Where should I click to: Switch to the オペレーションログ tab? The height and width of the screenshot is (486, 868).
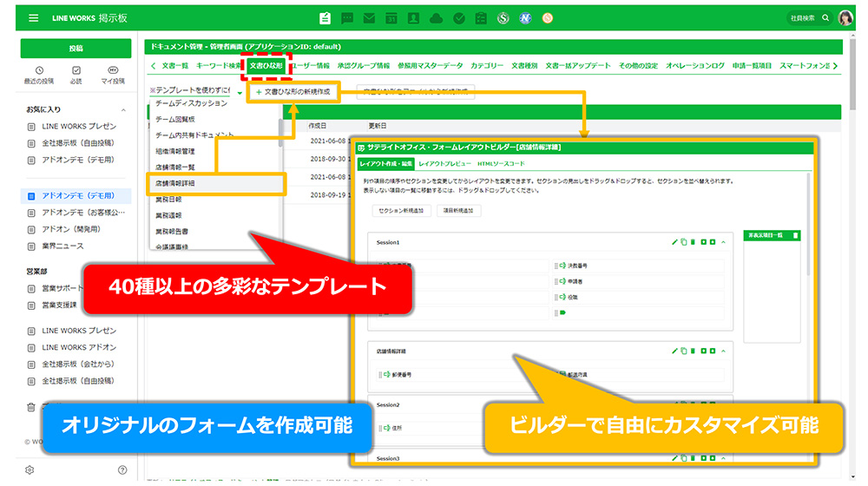coord(694,66)
